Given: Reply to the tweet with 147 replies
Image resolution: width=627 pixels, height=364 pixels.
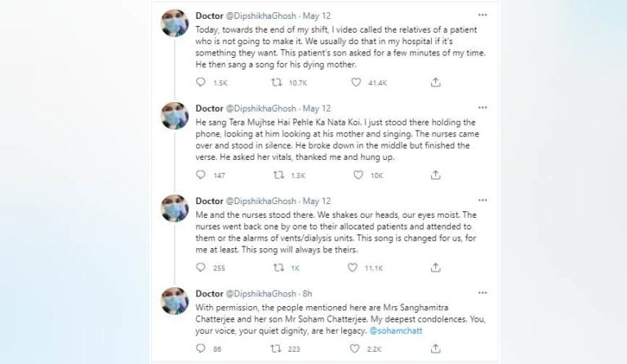Looking at the screenshot, I should (x=202, y=175).
